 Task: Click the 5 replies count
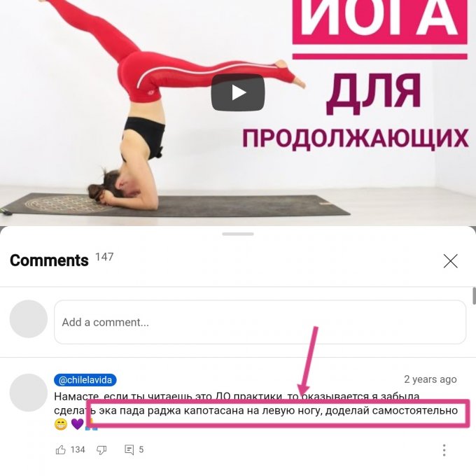pyautogui.click(x=141, y=449)
